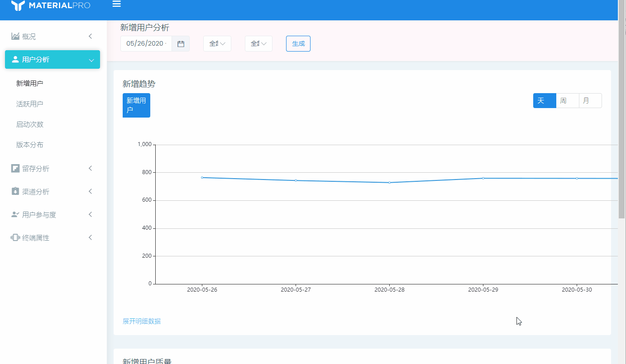Screen dimensions: 626x364
Task: Click the 用户参与度 menu label
Action: (x=39, y=215)
